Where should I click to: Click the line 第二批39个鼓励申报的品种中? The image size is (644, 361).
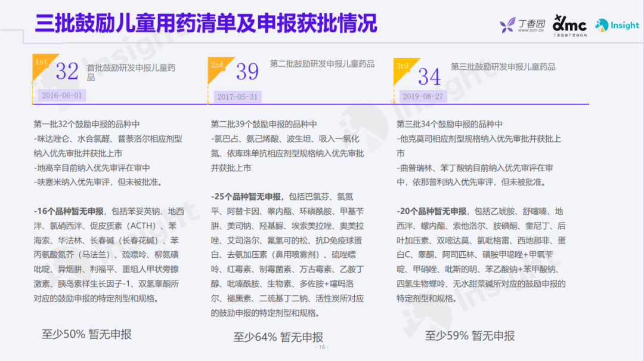tap(264, 124)
